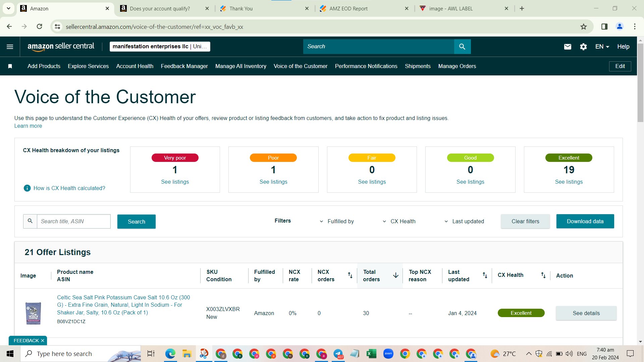Open the messages envelope icon
Viewport: 644px width, 362px height.
tap(568, 47)
